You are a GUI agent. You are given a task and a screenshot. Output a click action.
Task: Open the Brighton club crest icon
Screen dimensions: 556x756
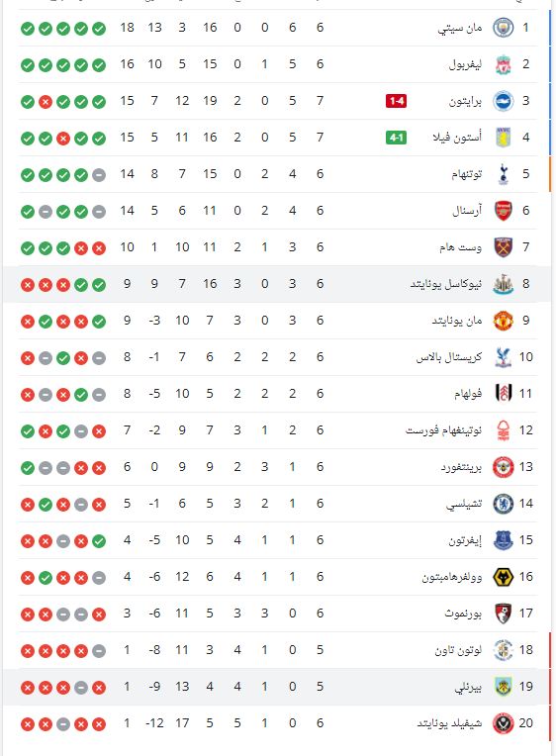tap(503, 101)
